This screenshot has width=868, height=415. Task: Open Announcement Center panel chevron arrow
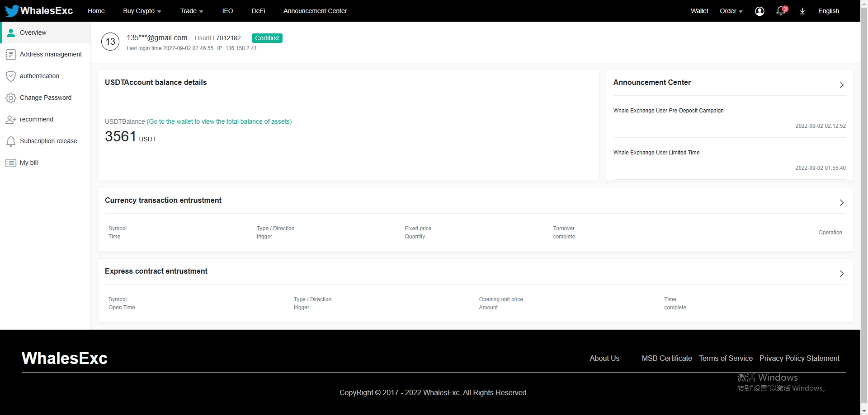[842, 85]
